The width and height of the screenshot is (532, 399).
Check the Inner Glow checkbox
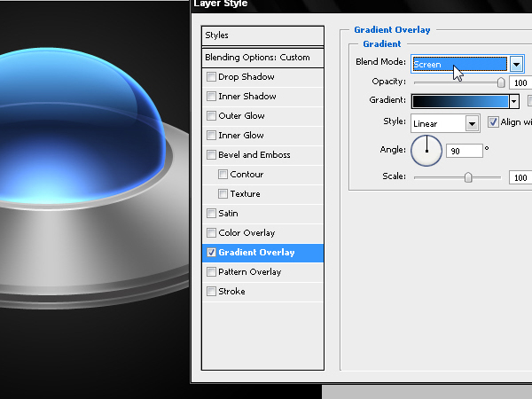point(211,136)
